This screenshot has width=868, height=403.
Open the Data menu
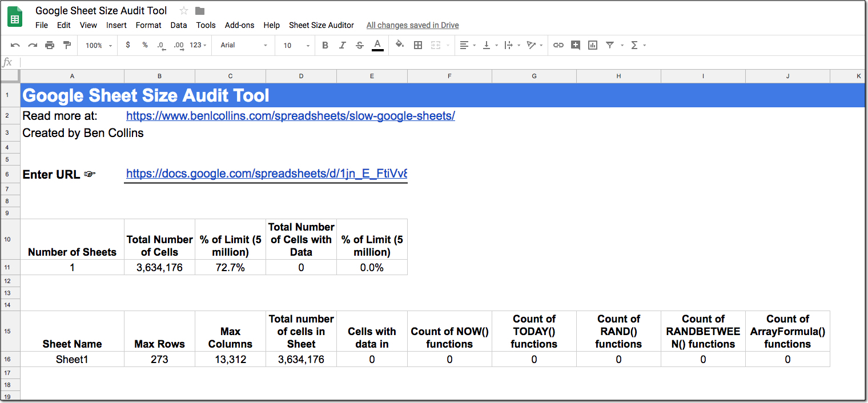(x=179, y=25)
